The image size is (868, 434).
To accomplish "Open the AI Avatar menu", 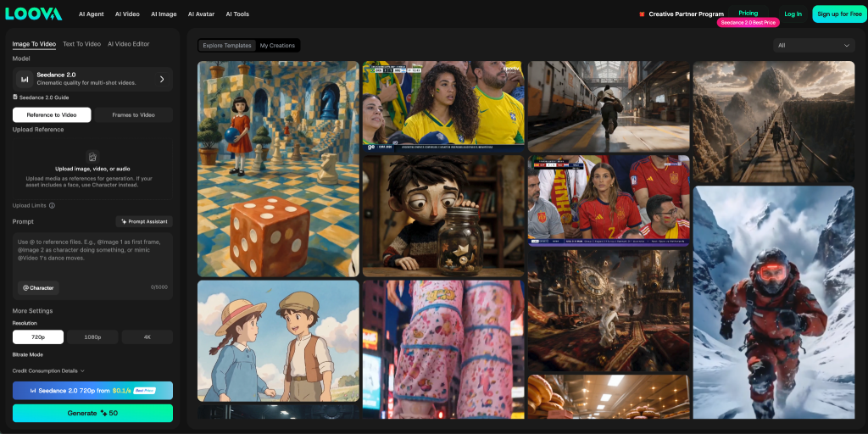I will (x=201, y=14).
